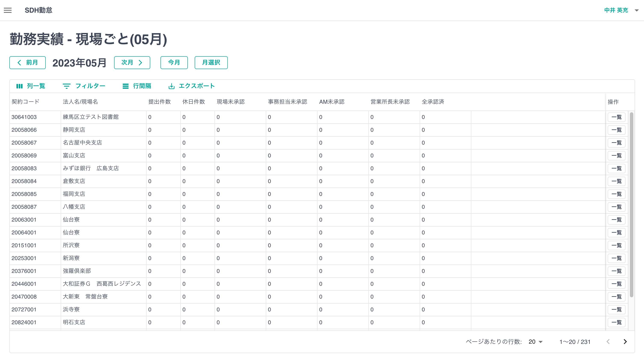This screenshot has width=644, height=361.
Task: Change row density with 行間隔
Action: (137, 86)
